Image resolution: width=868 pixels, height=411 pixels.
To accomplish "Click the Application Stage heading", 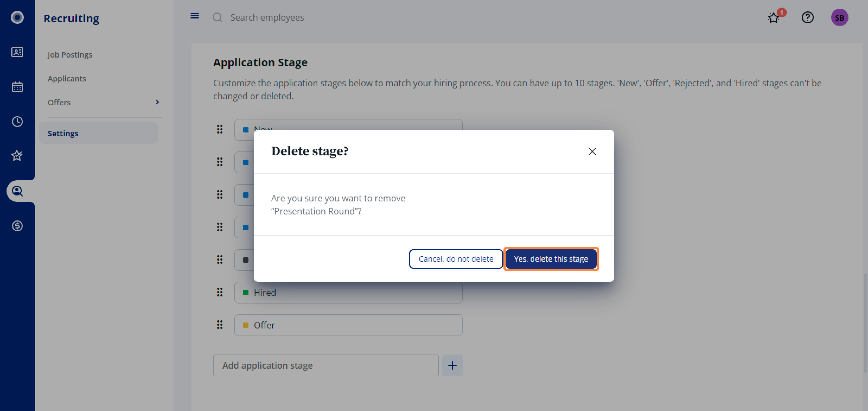I will pyautogui.click(x=260, y=62).
